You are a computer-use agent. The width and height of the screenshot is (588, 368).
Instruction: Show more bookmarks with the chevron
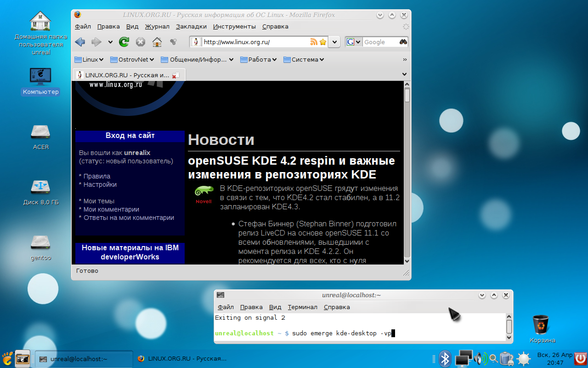(x=405, y=59)
